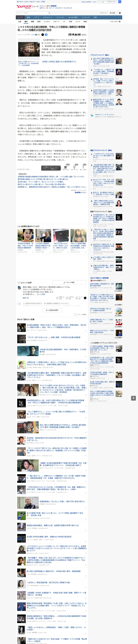Select the ライブ main tab
Image resolution: width=138 pixels, height=644 pixels.
point(37,17)
